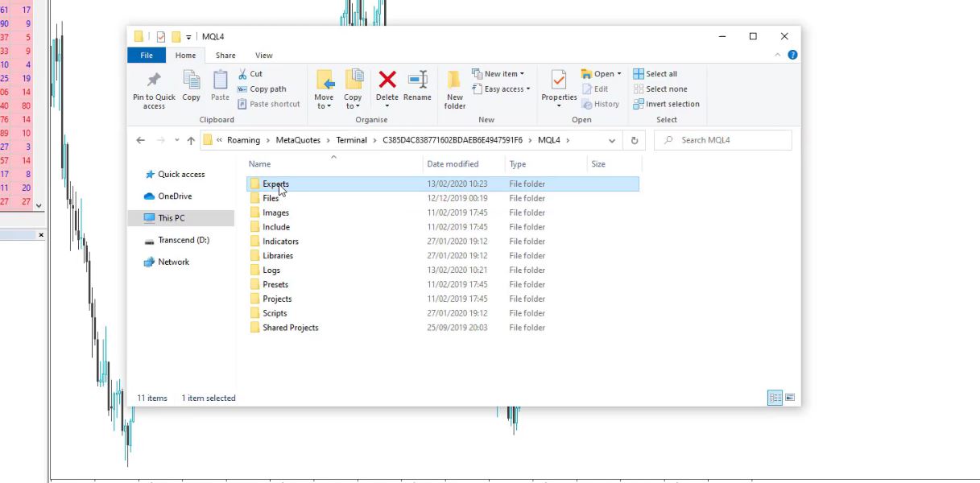980x483 pixels.
Task: Switch to details view toggle
Action: tap(775, 398)
